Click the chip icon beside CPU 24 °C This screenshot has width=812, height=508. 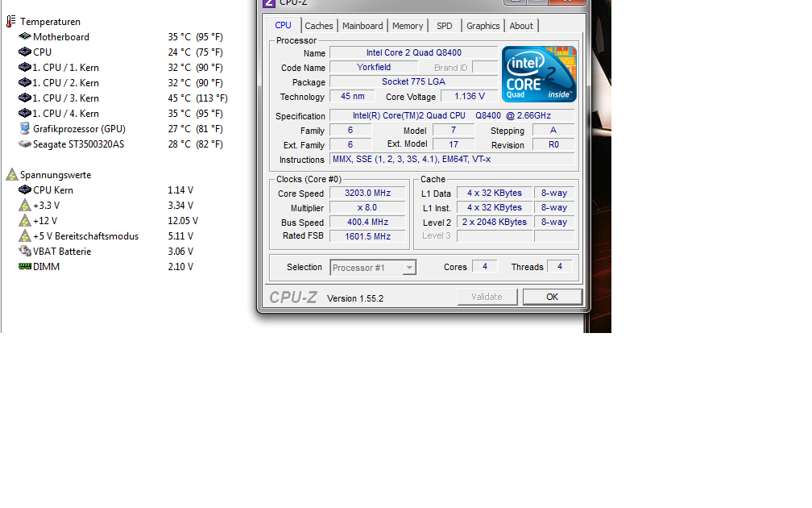(24, 52)
